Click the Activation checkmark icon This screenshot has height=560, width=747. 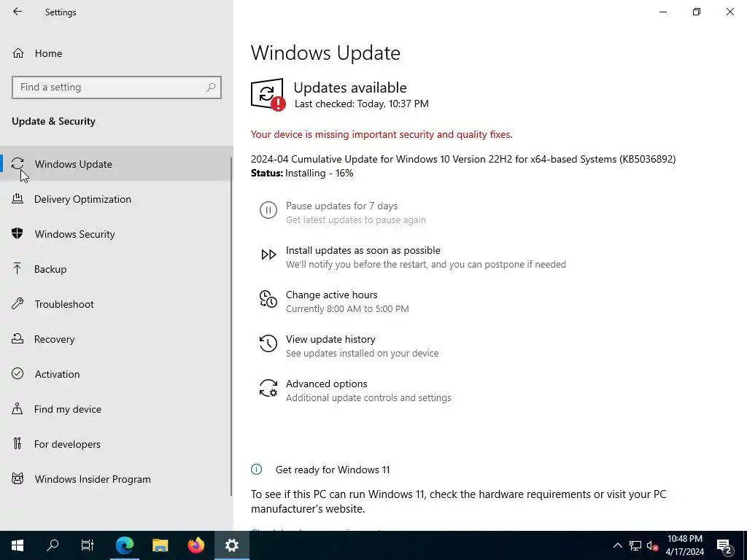point(18,373)
